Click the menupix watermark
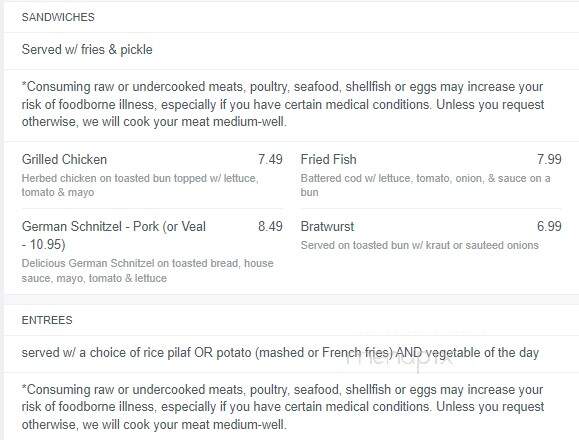Viewport: 579px width, 440px height. (399, 358)
